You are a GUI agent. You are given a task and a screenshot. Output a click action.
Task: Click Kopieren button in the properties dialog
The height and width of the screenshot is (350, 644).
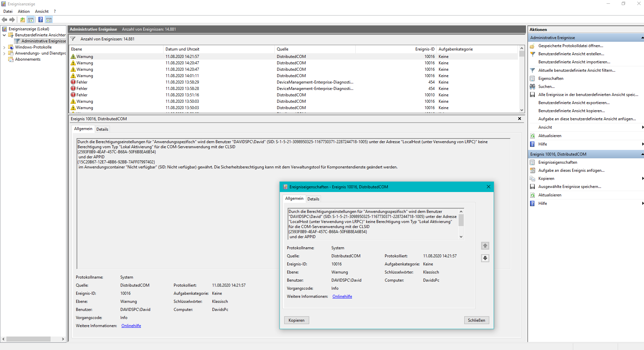tap(296, 320)
